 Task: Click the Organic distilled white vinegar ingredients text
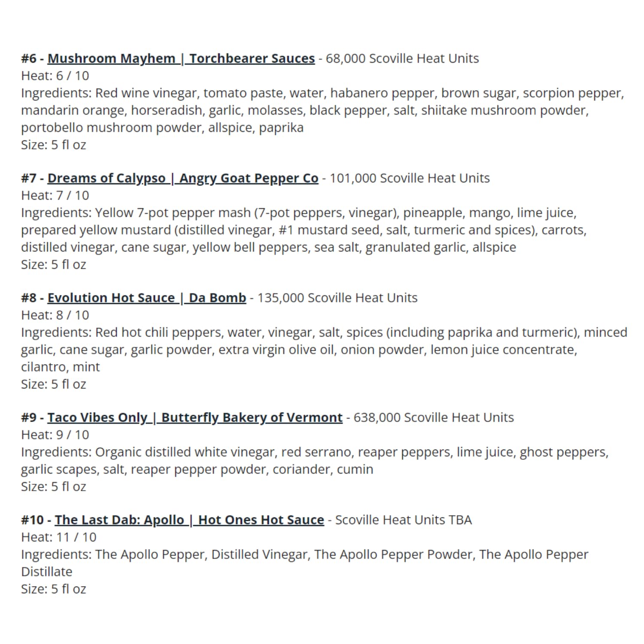click(x=315, y=461)
